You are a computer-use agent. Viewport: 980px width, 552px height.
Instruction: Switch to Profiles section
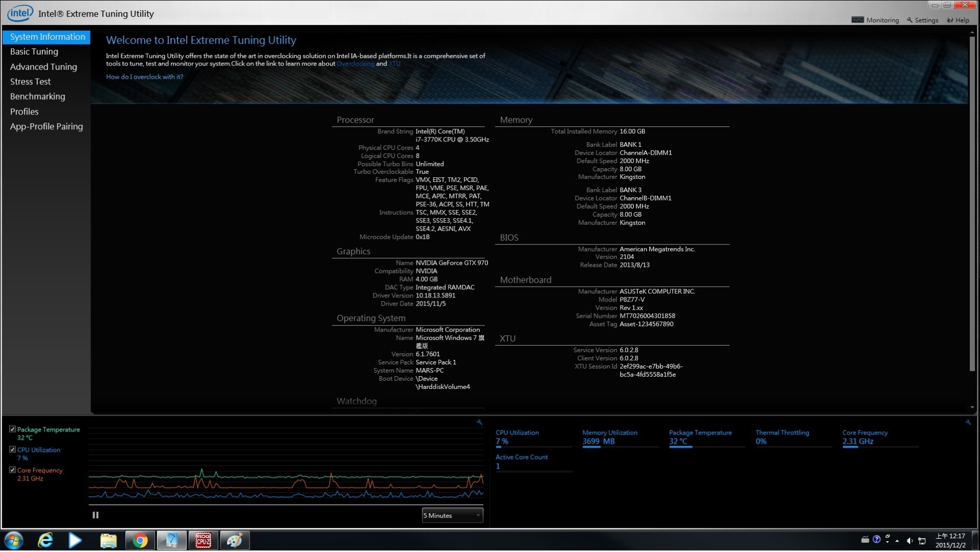[24, 111]
